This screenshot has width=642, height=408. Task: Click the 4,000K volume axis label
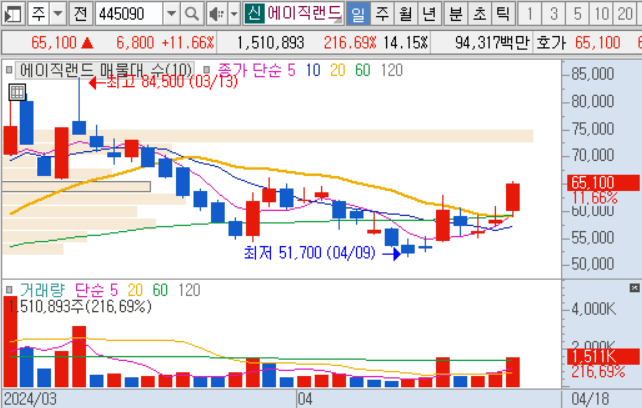coord(593,309)
